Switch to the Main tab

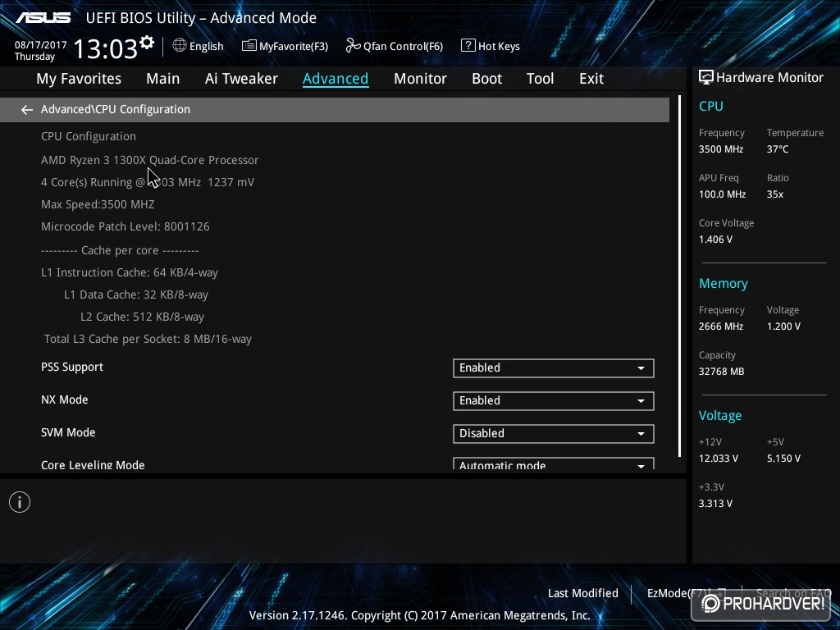coord(163,79)
